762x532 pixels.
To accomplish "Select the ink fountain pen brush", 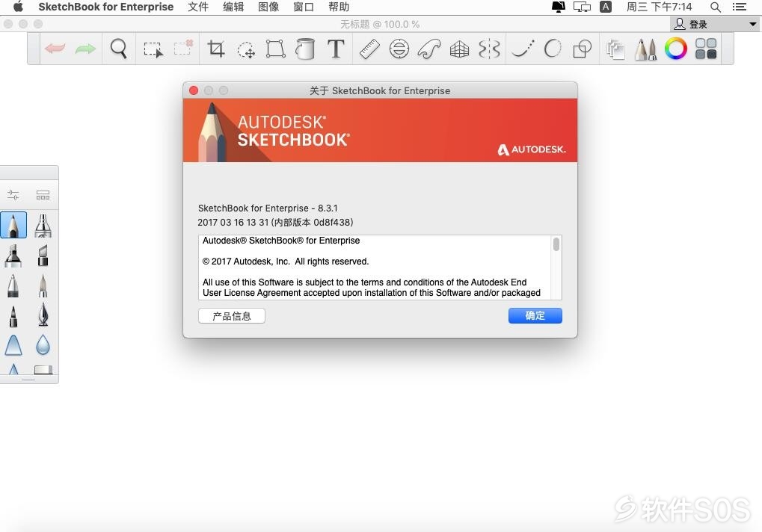I will point(43,315).
